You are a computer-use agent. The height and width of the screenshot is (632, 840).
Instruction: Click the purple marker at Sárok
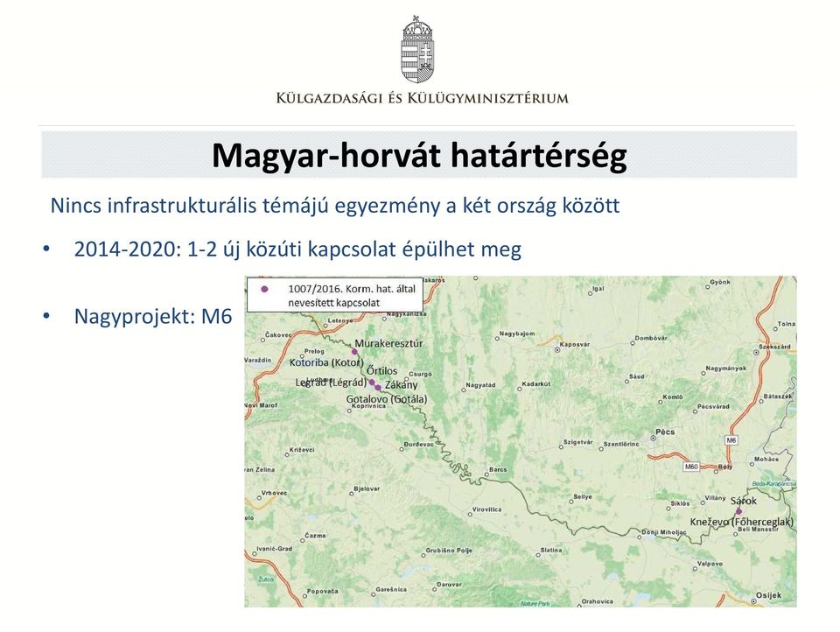pos(739,511)
